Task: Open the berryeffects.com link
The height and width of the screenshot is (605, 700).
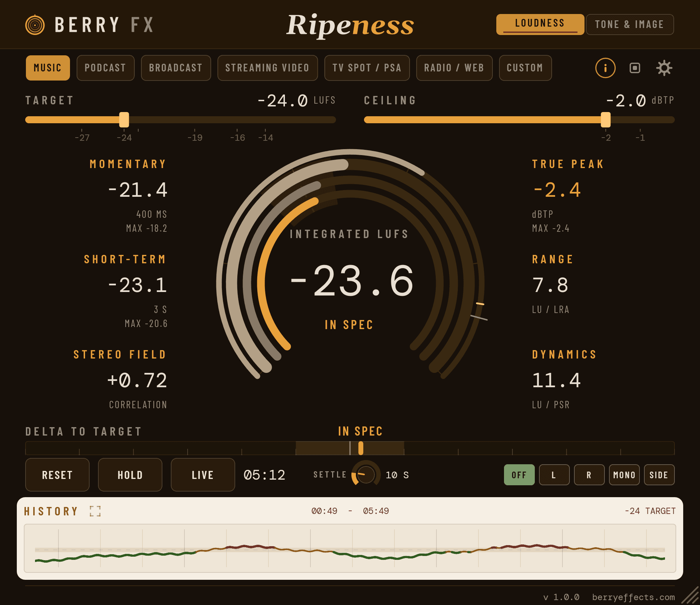Action: (633, 597)
